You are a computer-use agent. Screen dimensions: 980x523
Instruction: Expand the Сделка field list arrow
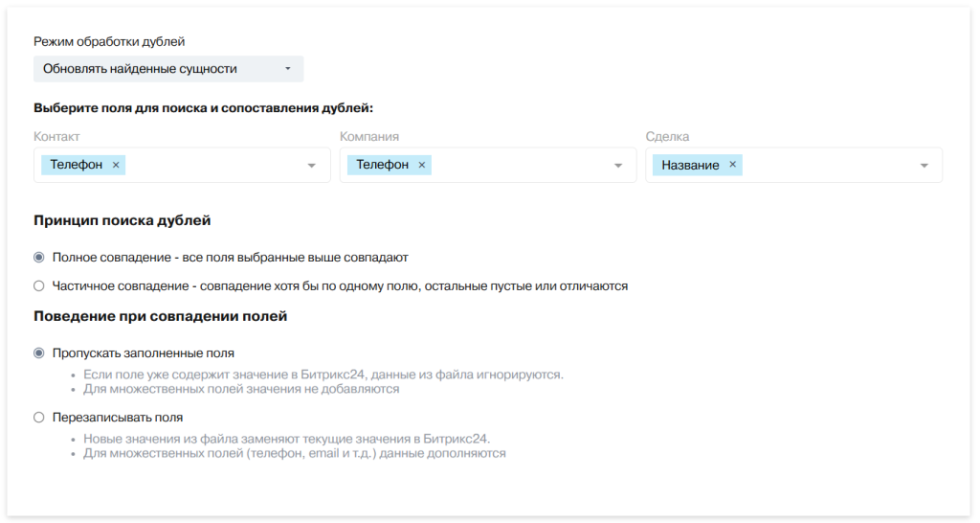tap(924, 166)
